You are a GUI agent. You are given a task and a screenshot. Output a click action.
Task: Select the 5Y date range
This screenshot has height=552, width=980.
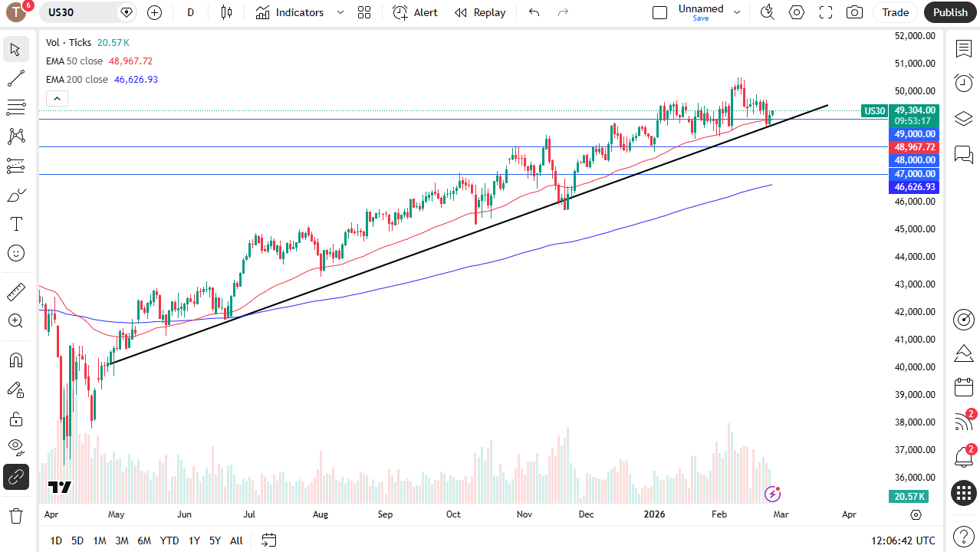(x=215, y=540)
